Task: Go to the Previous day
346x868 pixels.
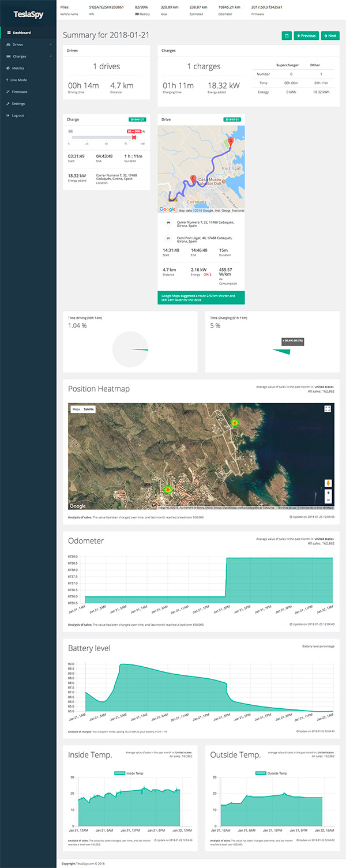Action: [x=306, y=36]
